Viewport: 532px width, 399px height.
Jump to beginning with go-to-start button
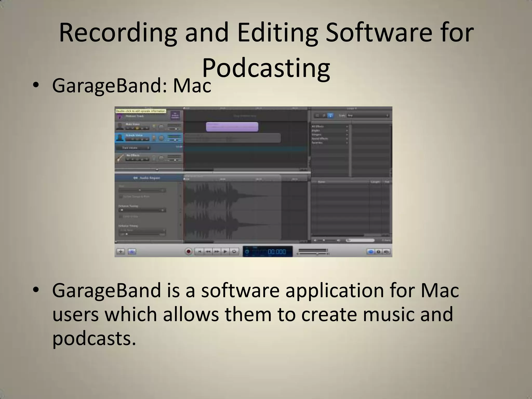click(199, 251)
